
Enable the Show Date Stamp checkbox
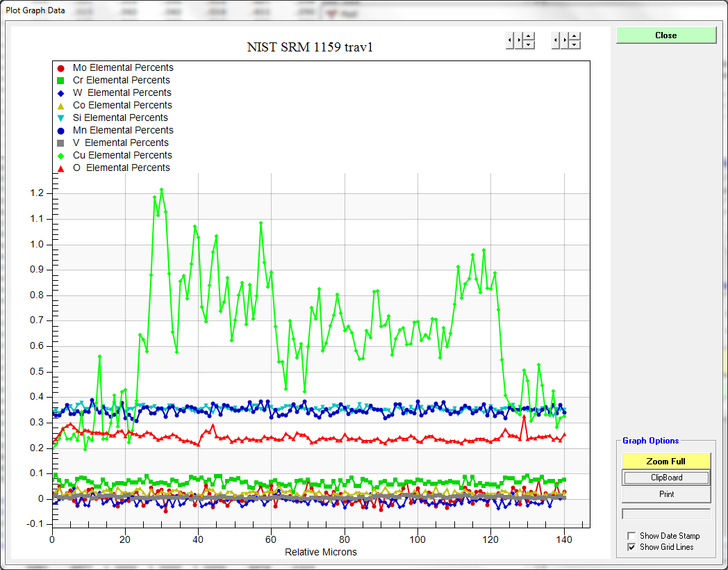(x=631, y=536)
